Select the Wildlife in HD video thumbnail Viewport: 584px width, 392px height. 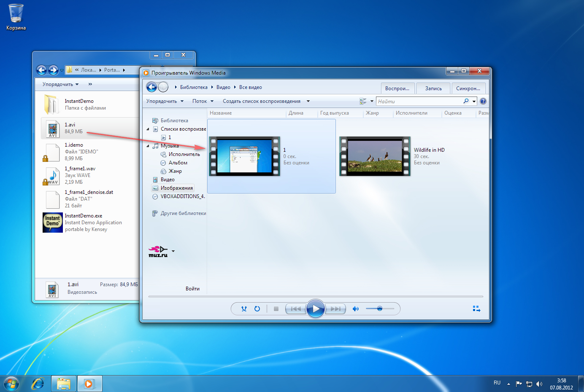pyautogui.click(x=375, y=156)
